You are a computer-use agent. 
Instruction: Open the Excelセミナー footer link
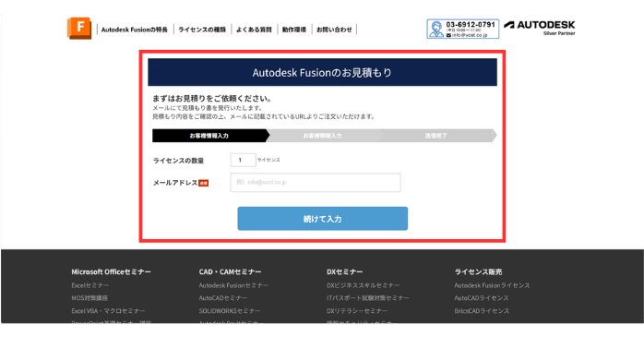(x=90, y=285)
